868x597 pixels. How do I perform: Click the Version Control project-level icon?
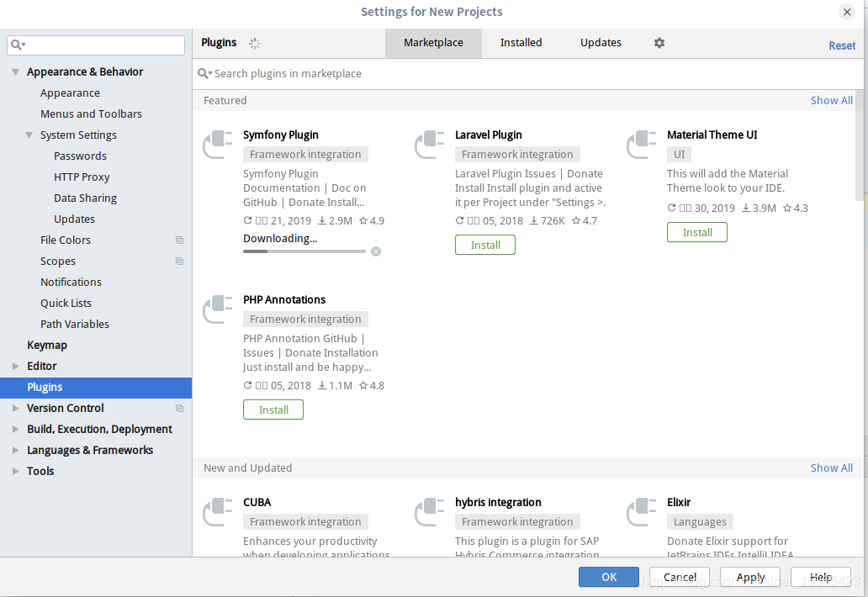(179, 409)
